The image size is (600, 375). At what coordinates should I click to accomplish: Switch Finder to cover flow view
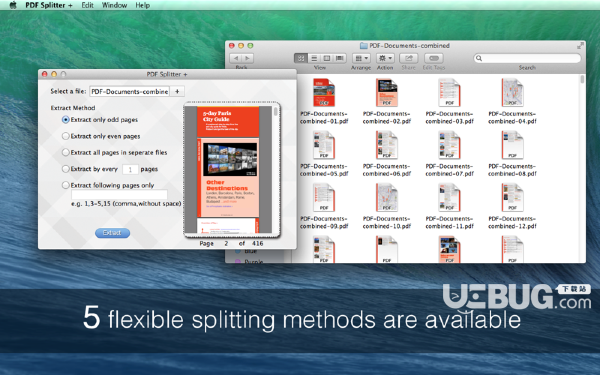pyautogui.click(x=340, y=58)
